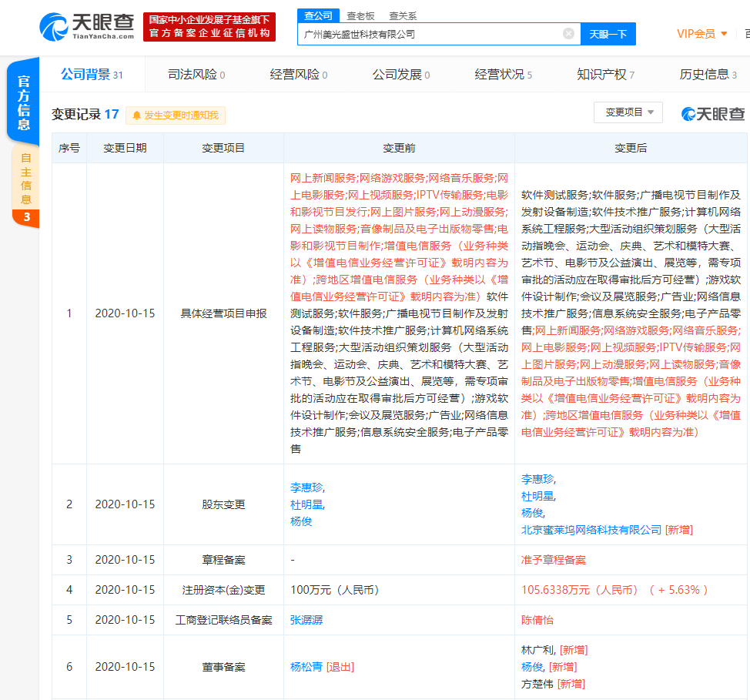The height and width of the screenshot is (700, 750).
Task: Click the 变更后 column header
Action: [631, 149]
